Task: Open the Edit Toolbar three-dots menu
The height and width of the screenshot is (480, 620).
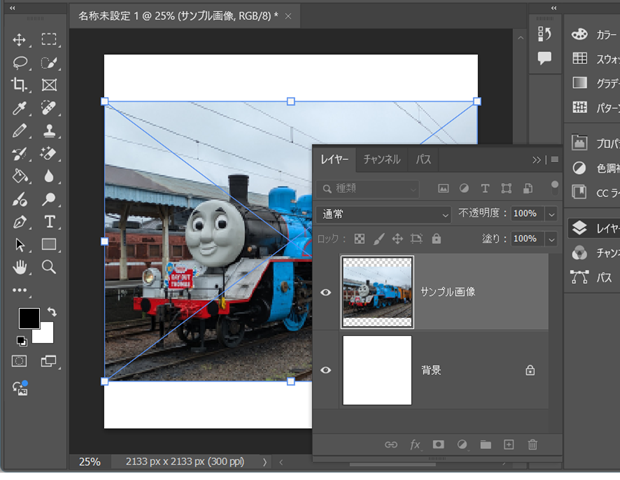Action: tap(19, 290)
